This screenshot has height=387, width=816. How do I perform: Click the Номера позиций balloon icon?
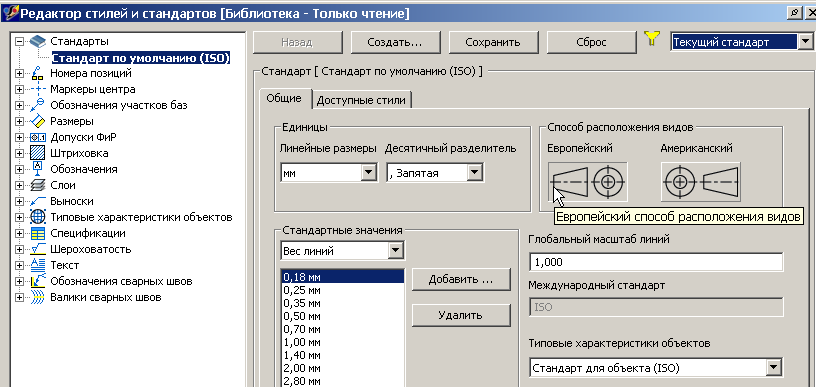pos(37,73)
